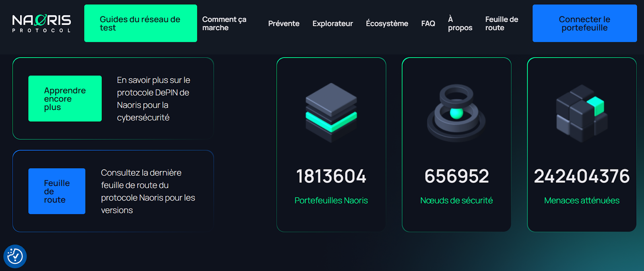Click the Menaces atténuées label

[582, 201]
